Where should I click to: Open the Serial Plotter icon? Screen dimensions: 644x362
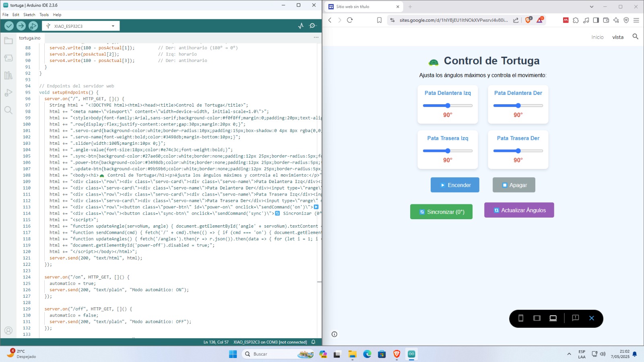301,26
